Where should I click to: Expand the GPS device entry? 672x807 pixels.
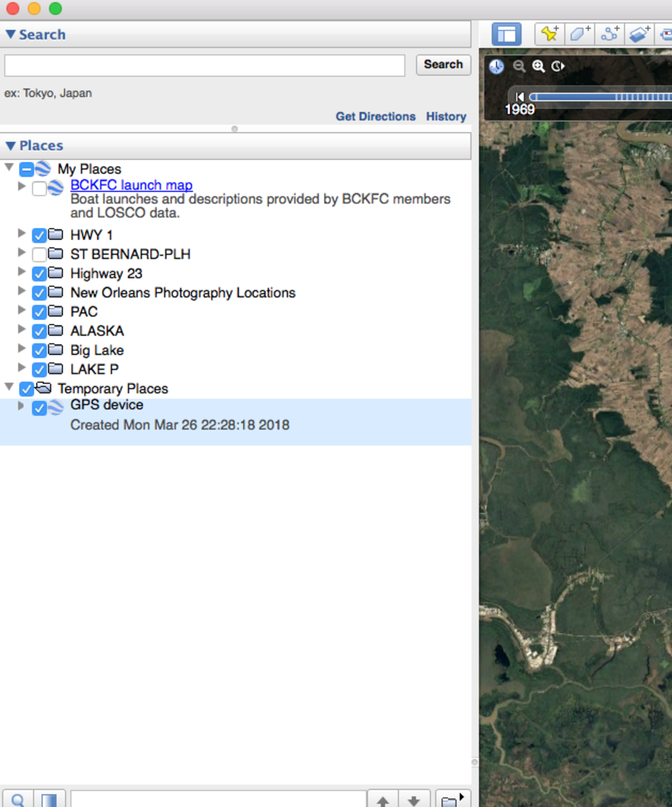[x=22, y=406]
